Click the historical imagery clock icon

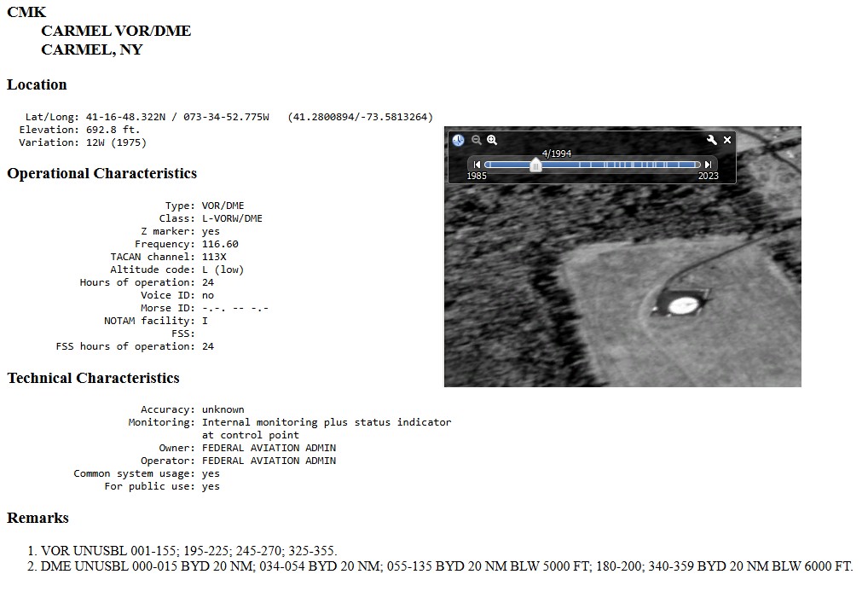459,140
